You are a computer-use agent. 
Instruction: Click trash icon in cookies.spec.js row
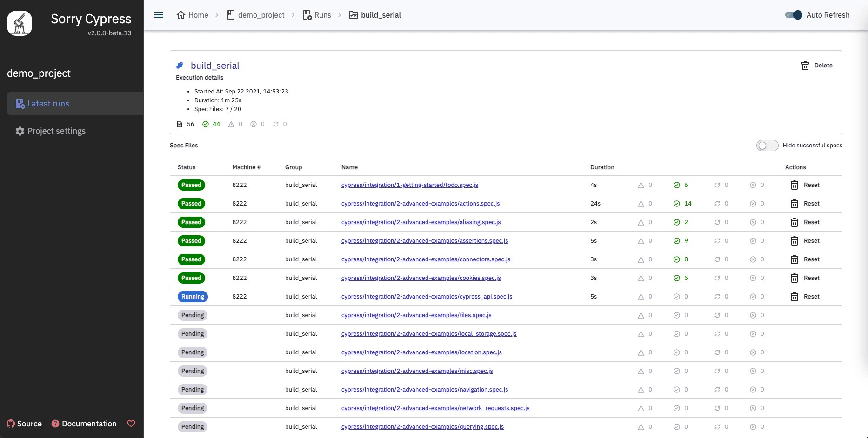tap(795, 278)
